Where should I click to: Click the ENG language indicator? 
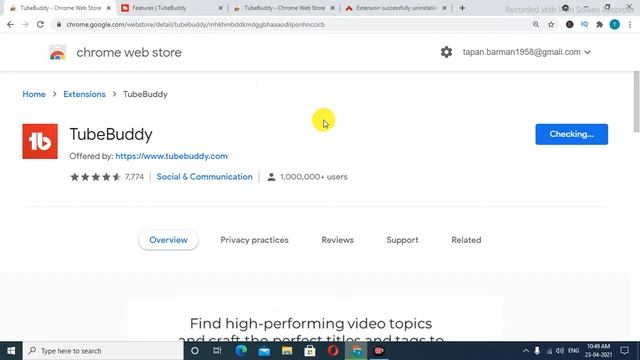tap(573, 351)
